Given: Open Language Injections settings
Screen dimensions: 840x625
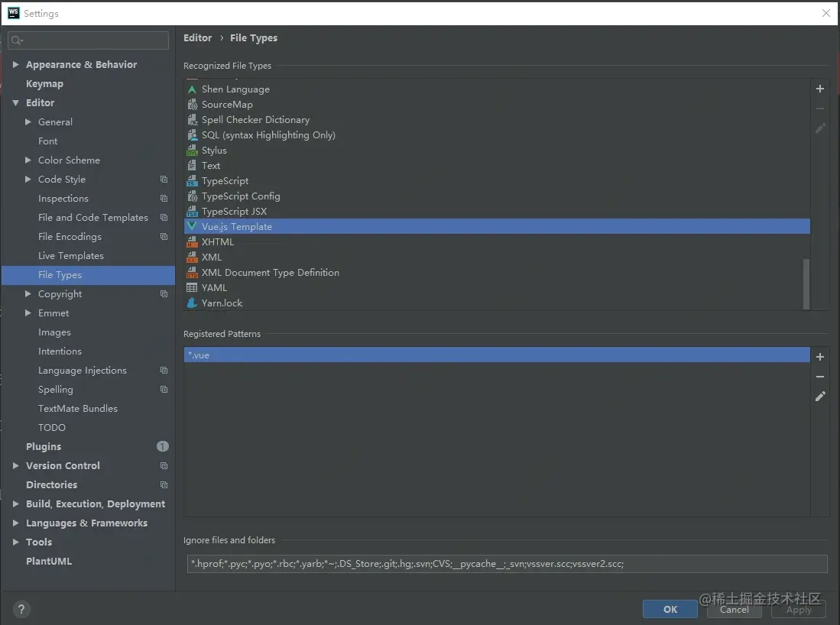Looking at the screenshot, I should tap(83, 370).
